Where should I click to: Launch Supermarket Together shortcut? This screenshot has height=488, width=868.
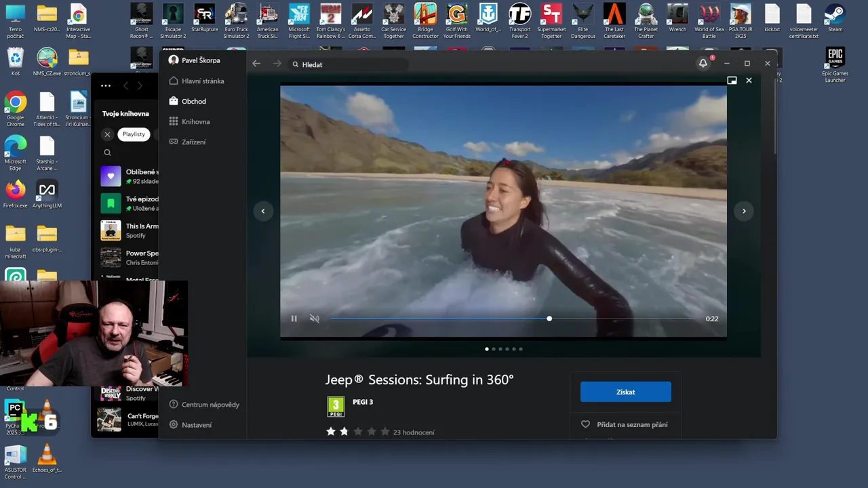(551, 21)
